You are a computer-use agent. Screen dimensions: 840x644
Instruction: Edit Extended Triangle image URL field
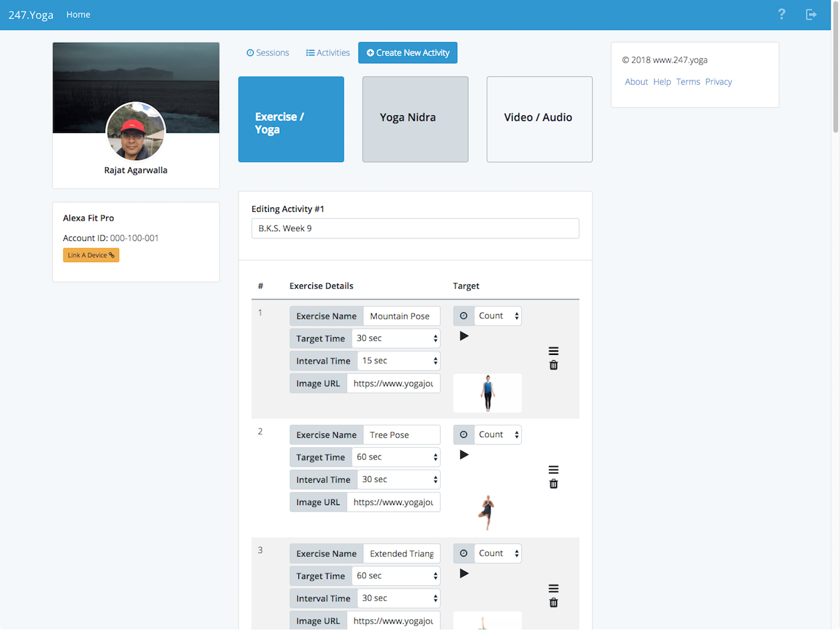[x=393, y=620]
